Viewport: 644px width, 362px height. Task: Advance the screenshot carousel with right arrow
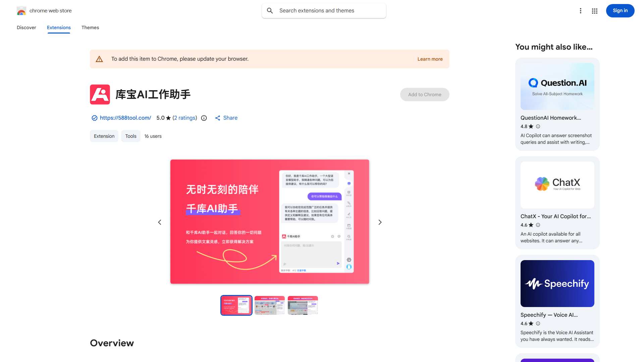380,222
